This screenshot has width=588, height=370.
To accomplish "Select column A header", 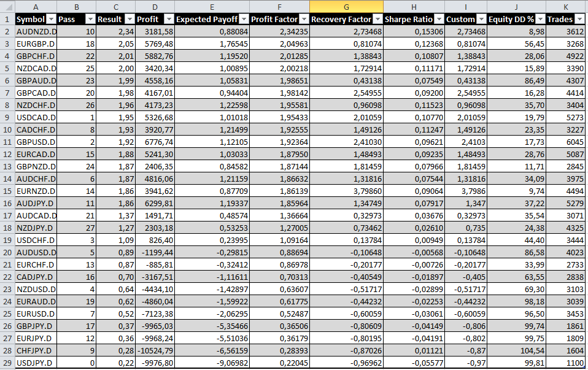I will pyautogui.click(x=36, y=7).
